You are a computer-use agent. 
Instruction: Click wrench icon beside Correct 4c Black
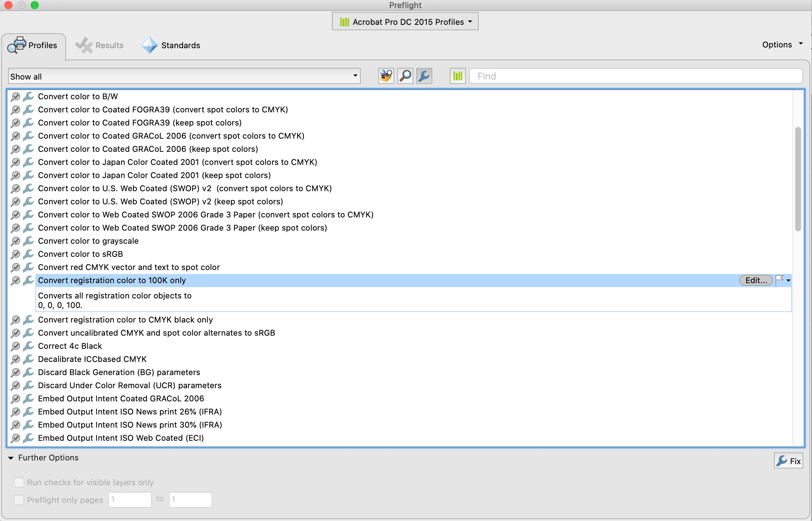[28, 346]
